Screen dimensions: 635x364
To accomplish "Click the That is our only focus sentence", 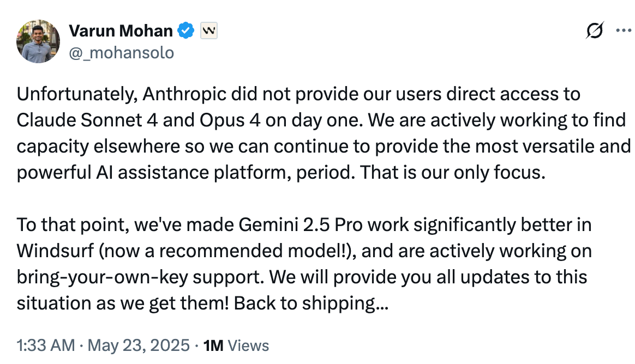I will 453,173.
